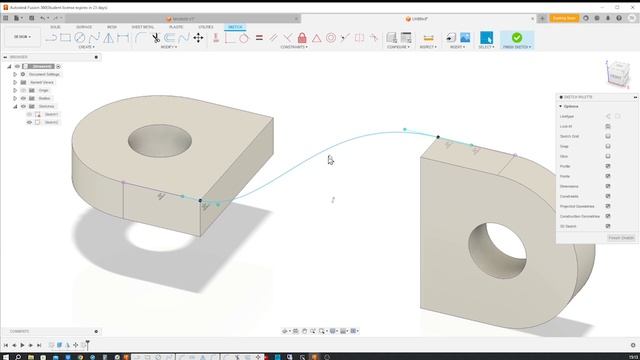Select the Mirror sketch tool
Image resolution: width=640 pixels, height=360 pixels.
click(x=109, y=38)
